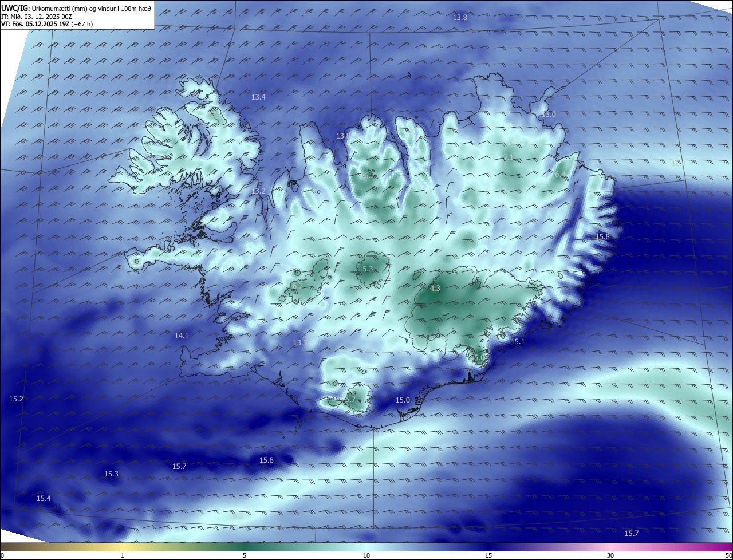Screen dimensions: 733x560
Task: Click the map value label 13.3
Action: [300, 343]
